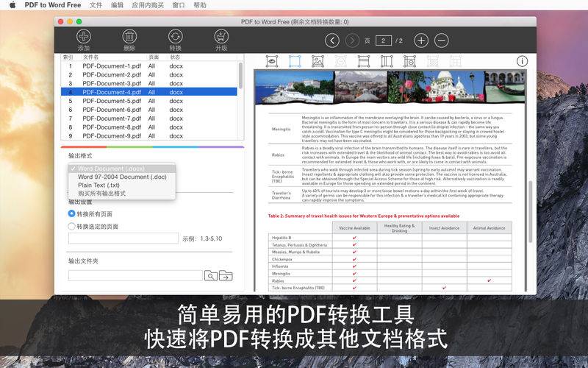This screenshot has width=588, height=368.
Task: Select PDF-Document-6.pdf in the list
Action: (149, 110)
